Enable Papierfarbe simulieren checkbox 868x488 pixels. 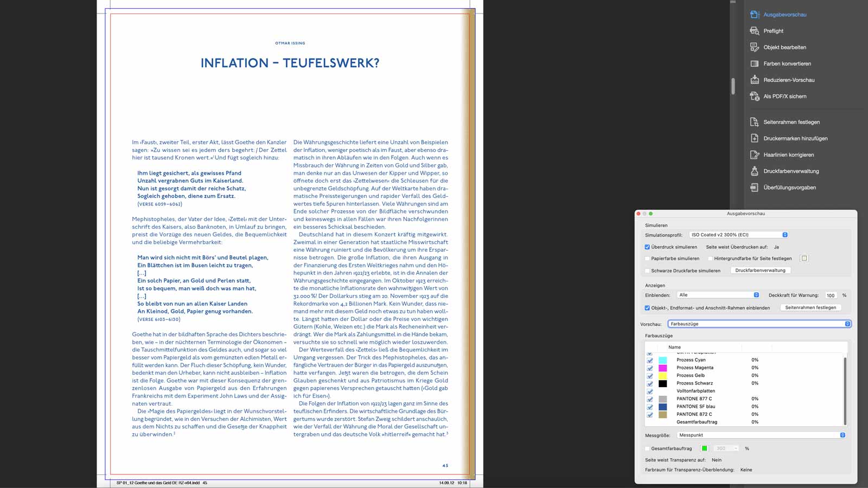[x=647, y=259]
